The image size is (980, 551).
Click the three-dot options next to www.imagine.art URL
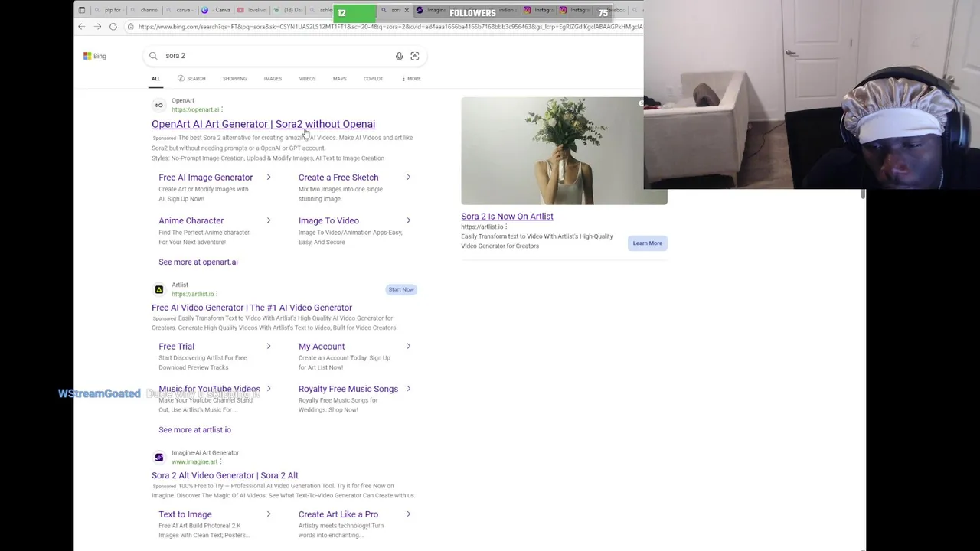(x=221, y=461)
